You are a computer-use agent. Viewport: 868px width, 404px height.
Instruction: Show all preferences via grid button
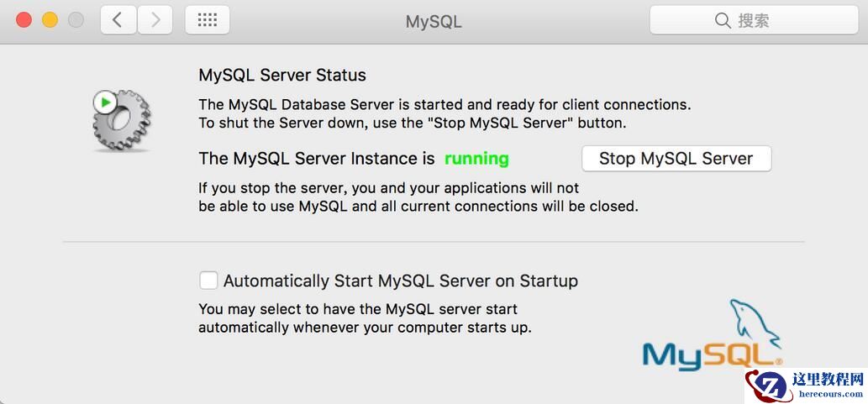[x=207, y=20]
